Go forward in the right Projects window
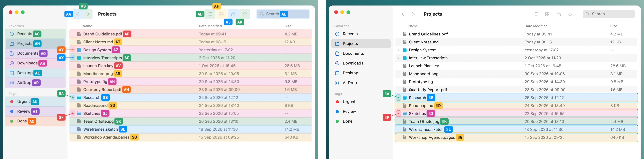644x159 pixels. (x=414, y=14)
